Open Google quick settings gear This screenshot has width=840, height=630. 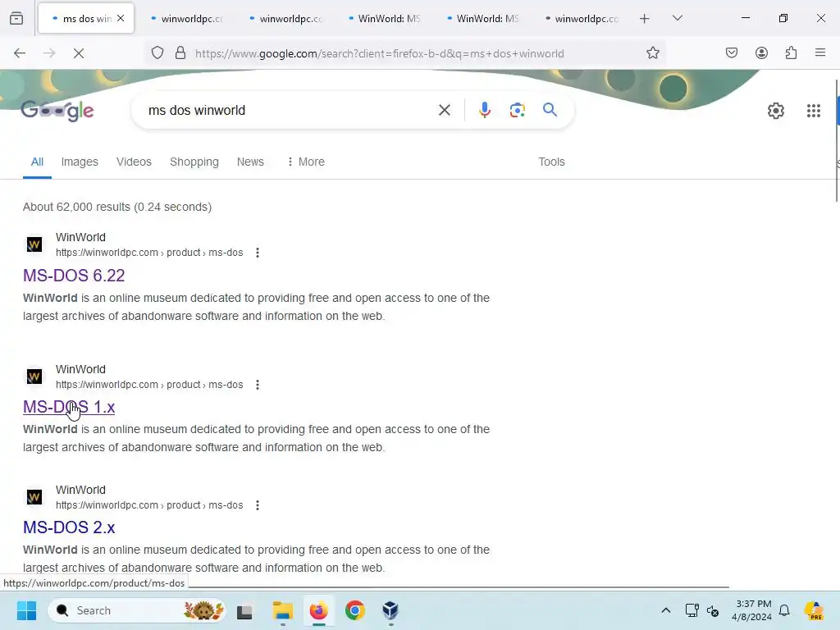tap(776, 111)
